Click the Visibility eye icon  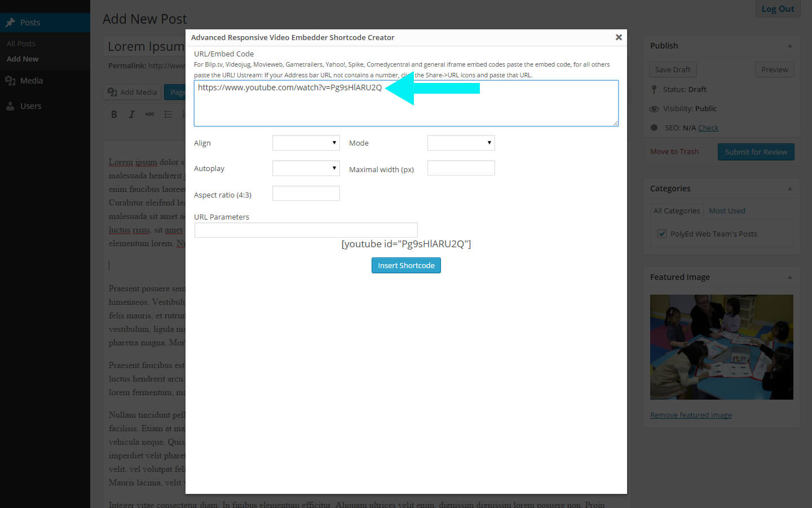click(654, 109)
